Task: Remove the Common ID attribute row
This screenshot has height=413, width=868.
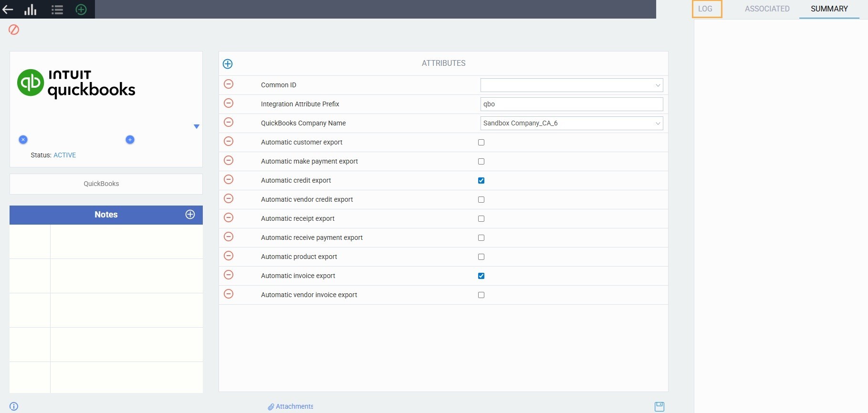Action: click(229, 84)
